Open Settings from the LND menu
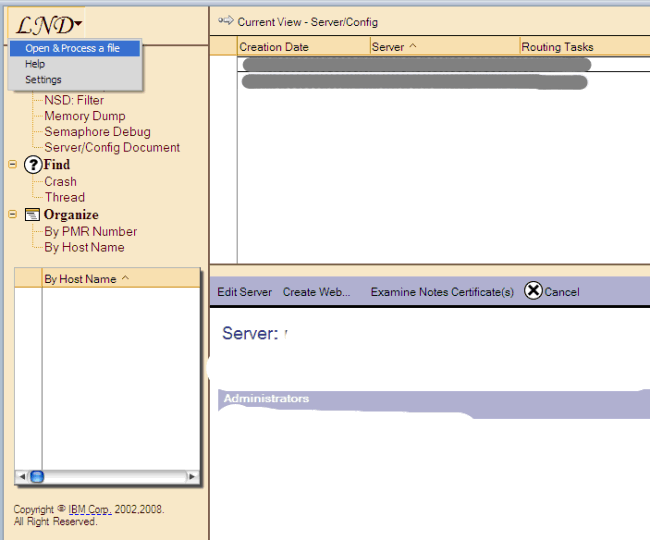The width and height of the screenshot is (650, 540). (43, 80)
